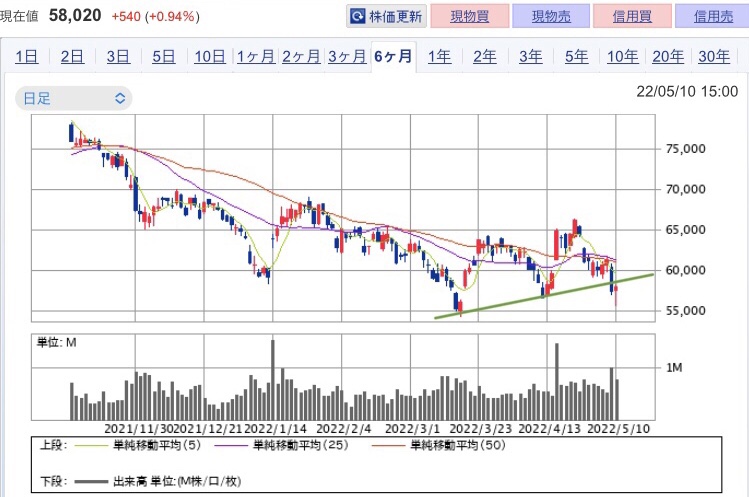This screenshot has width=749, height=497.
Task: Click the 株価更新 update button
Action: 386,16
